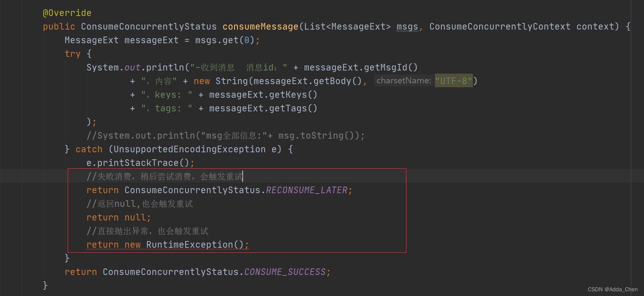Click CONSUME_SUCCESS constant
This screenshot has width=644, height=296.
click(285, 272)
